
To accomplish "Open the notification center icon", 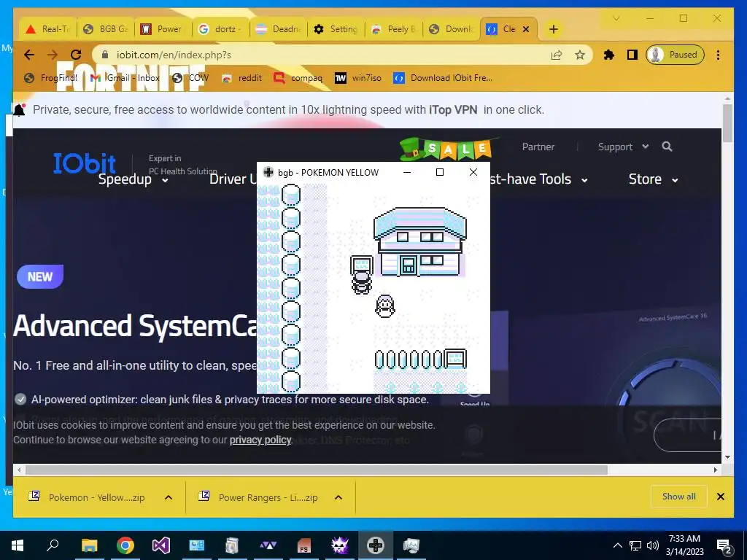I will coord(724,545).
